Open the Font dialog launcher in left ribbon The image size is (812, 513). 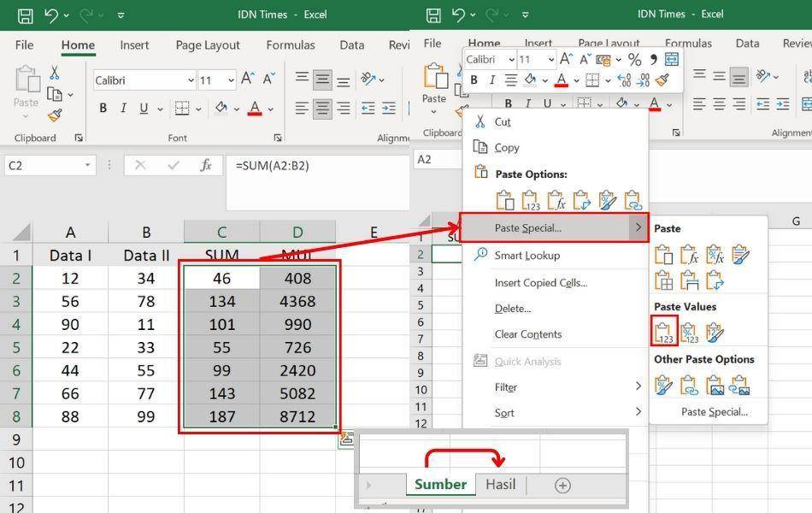[278, 138]
